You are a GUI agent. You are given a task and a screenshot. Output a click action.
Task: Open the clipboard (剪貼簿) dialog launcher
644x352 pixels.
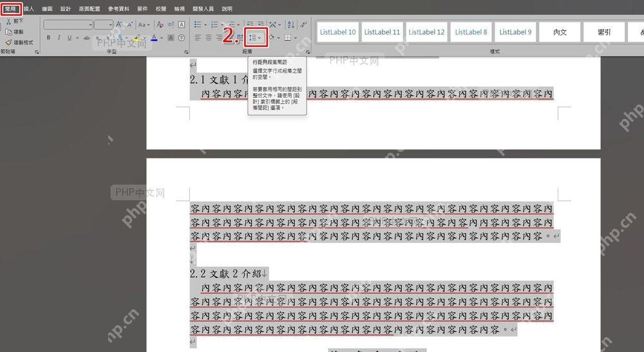[x=37, y=52]
